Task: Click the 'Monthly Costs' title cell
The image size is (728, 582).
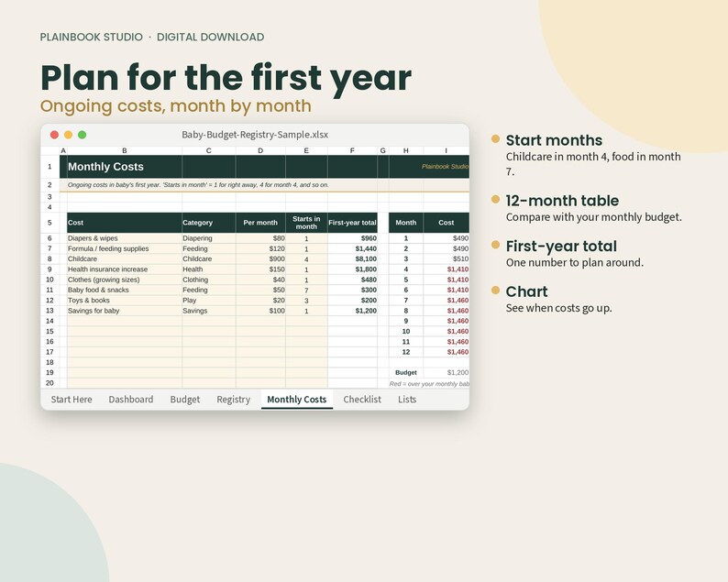Action: (x=125, y=167)
